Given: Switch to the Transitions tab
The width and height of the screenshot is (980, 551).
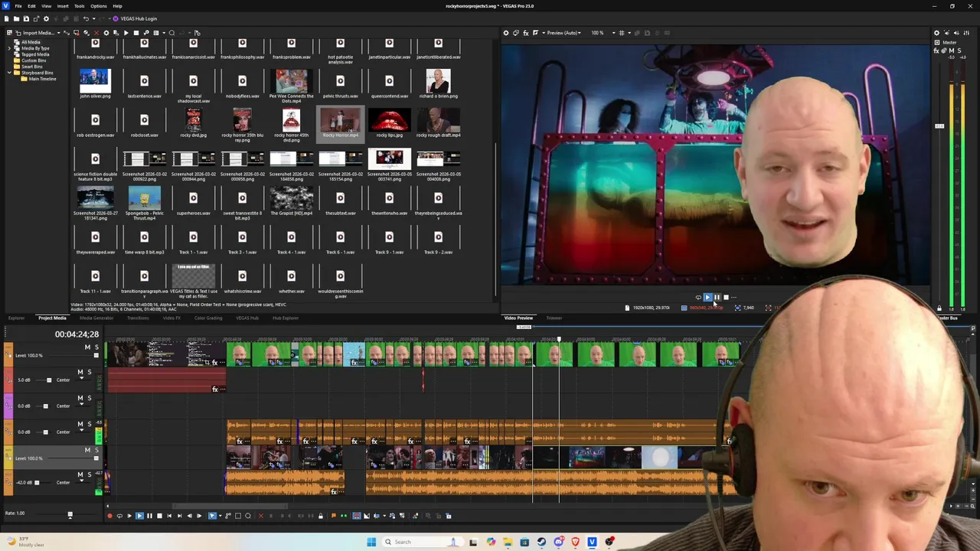Looking at the screenshot, I should click(x=138, y=318).
